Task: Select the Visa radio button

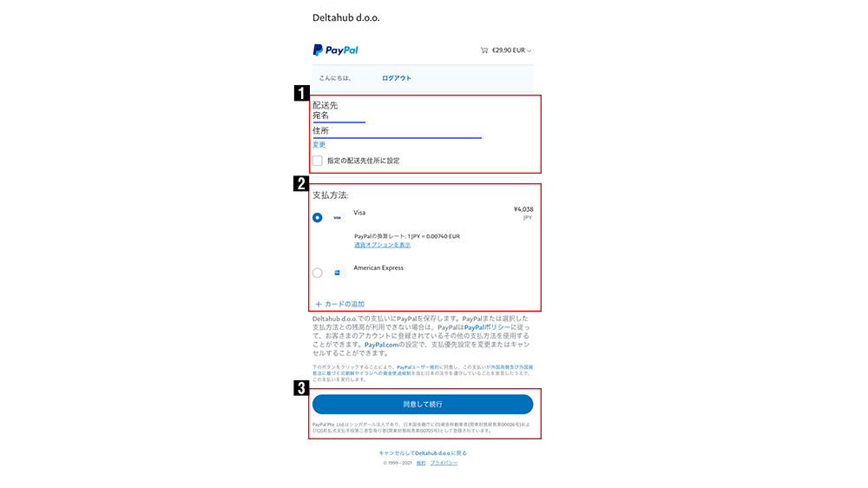Action: click(317, 218)
